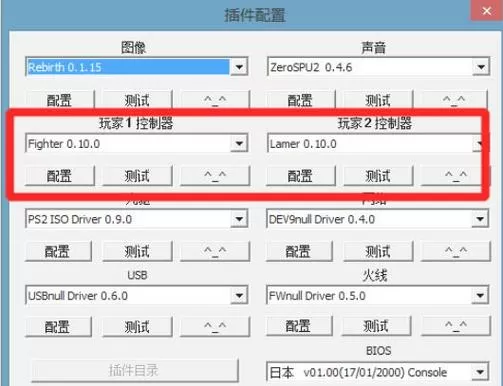Click the ^_^ button under DEV9null Driver
The height and width of the screenshot is (386, 503).
pyautogui.click(x=456, y=251)
